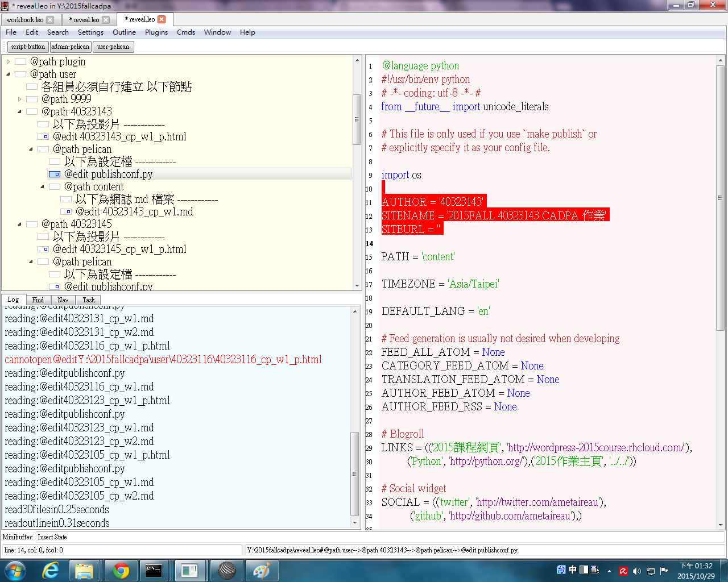Open the Windows Start menu orb
Image resolution: width=728 pixels, height=582 pixels.
tap(15, 570)
